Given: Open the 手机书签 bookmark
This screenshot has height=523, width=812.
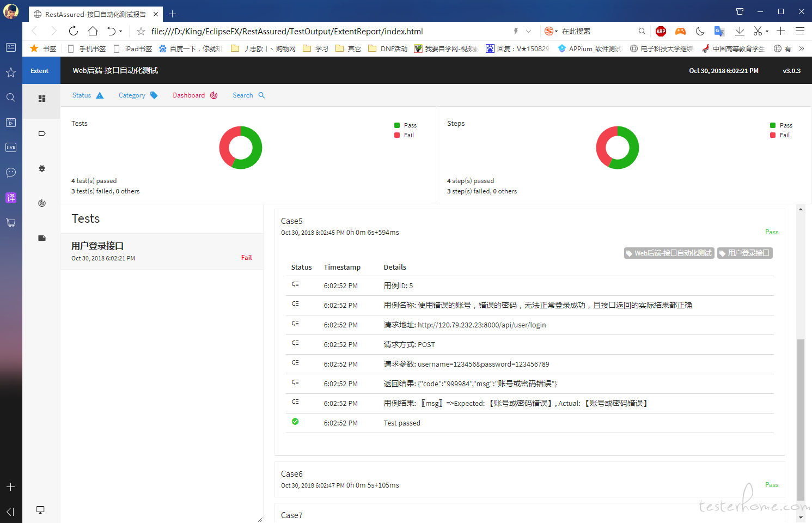Looking at the screenshot, I should coord(87,48).
